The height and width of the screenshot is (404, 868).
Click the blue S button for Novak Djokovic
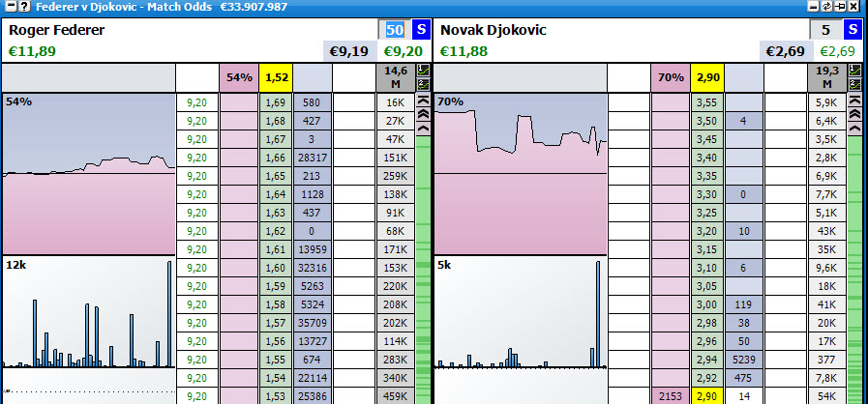(x=853, y=29)
